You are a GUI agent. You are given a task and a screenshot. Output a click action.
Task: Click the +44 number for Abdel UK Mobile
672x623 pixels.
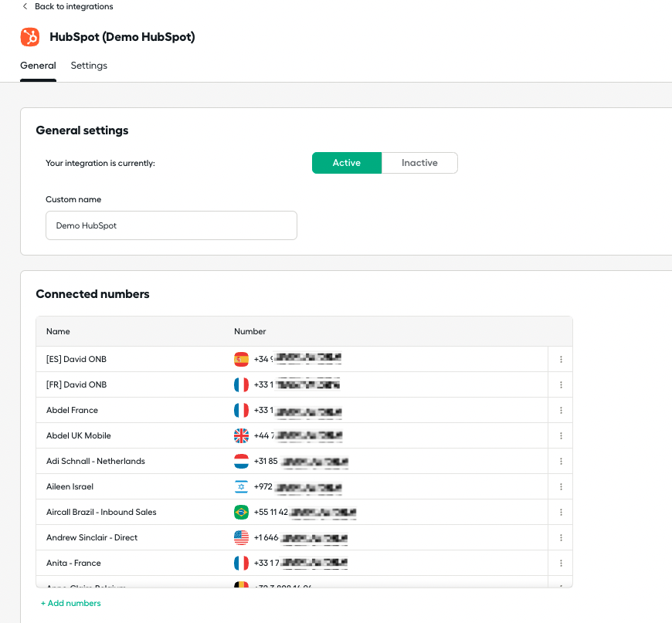coord(298,435)
